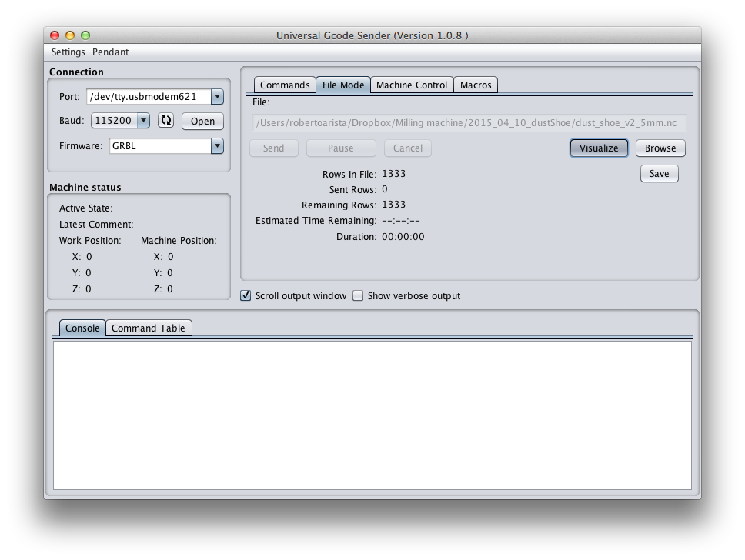Show the Command Table tab
This screenshot has width=745, height=560.
[x=149, y=328]
